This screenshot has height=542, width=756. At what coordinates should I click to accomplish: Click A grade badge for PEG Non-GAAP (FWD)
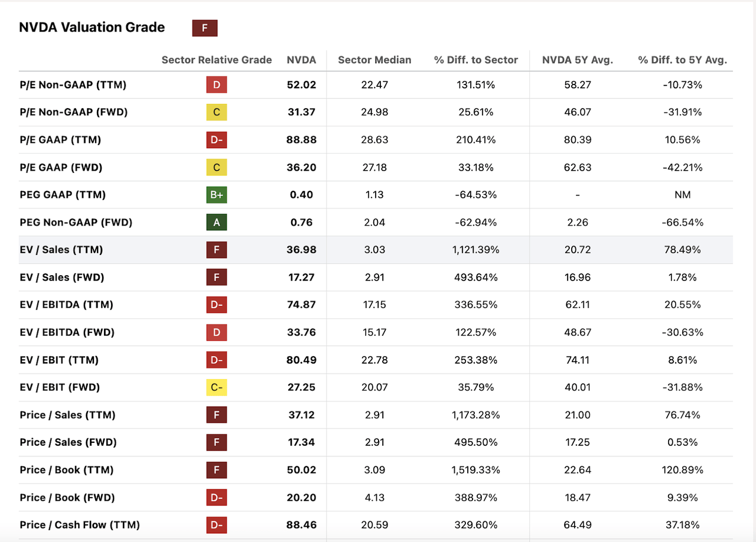(217, 223)
